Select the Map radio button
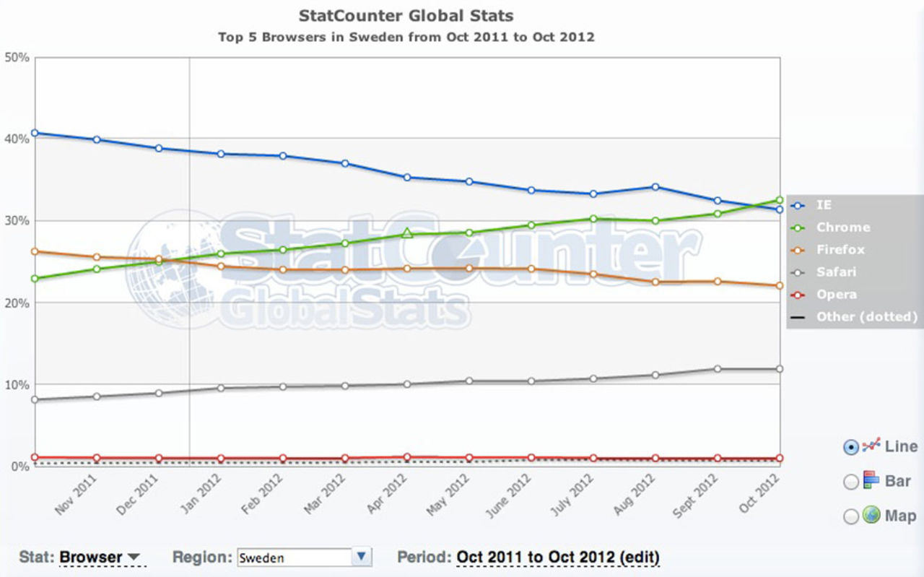 point(852,516)
